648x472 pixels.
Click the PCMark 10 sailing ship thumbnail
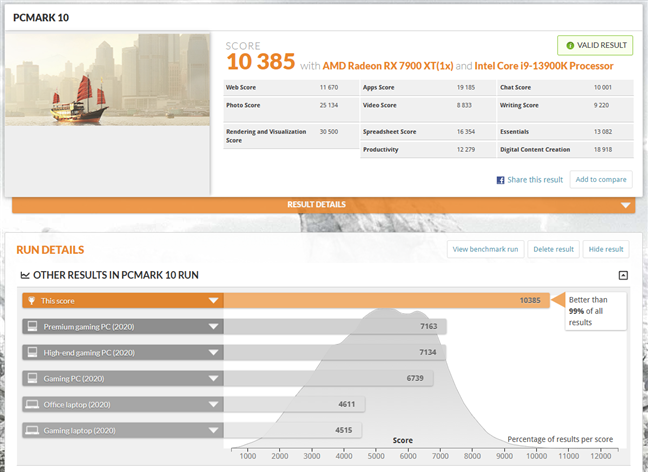[107, 80]
